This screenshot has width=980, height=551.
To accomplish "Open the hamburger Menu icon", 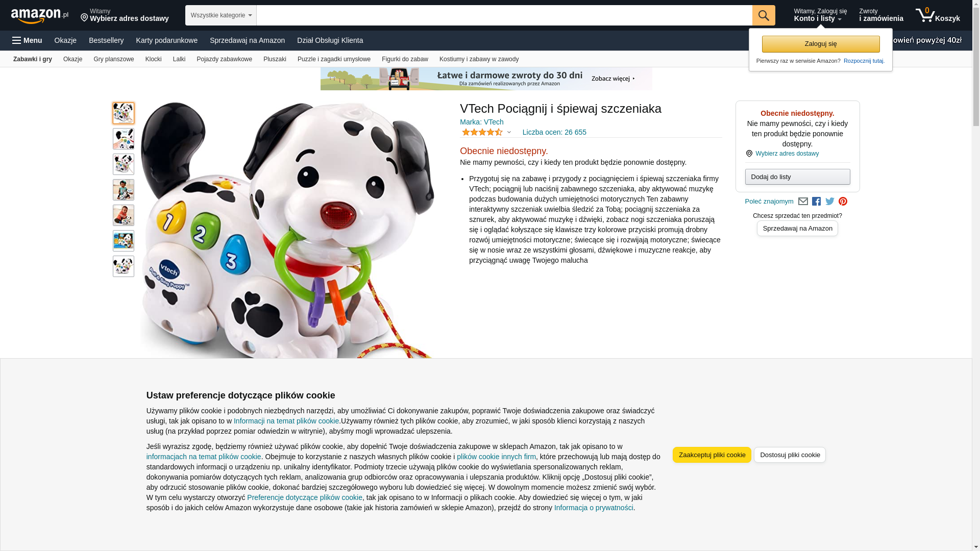I will (27, 40).
